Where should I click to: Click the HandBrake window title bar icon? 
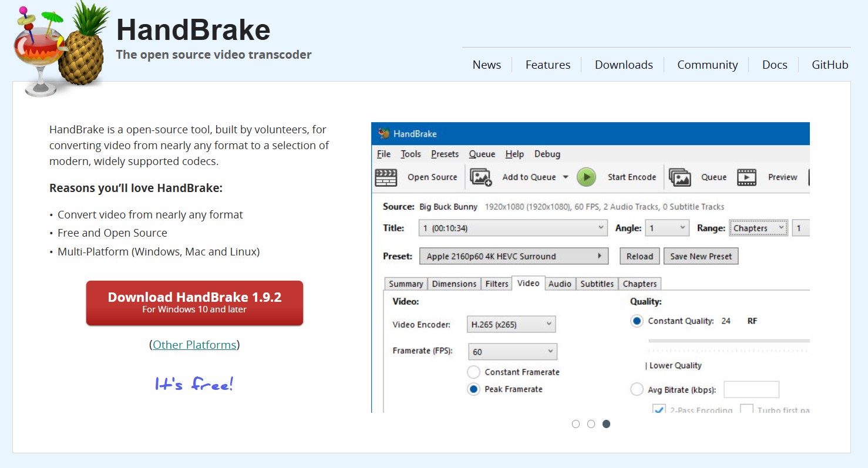pos(384,133)
